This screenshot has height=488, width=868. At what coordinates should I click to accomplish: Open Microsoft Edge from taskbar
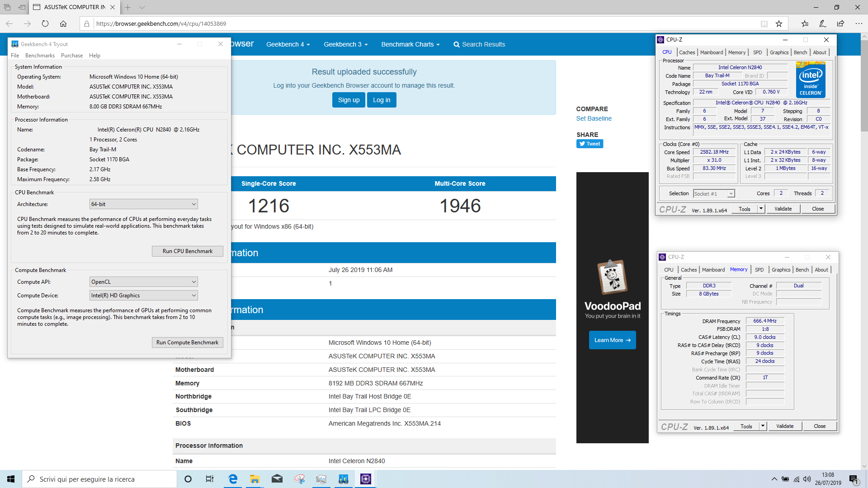coord(233,479)
